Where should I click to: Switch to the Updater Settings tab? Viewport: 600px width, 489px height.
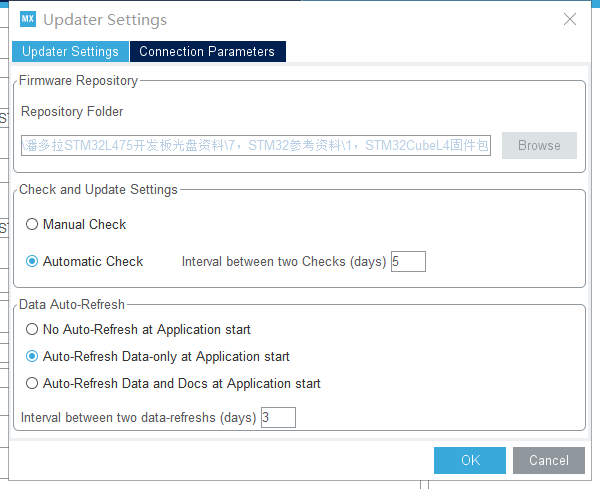[70, 51]
